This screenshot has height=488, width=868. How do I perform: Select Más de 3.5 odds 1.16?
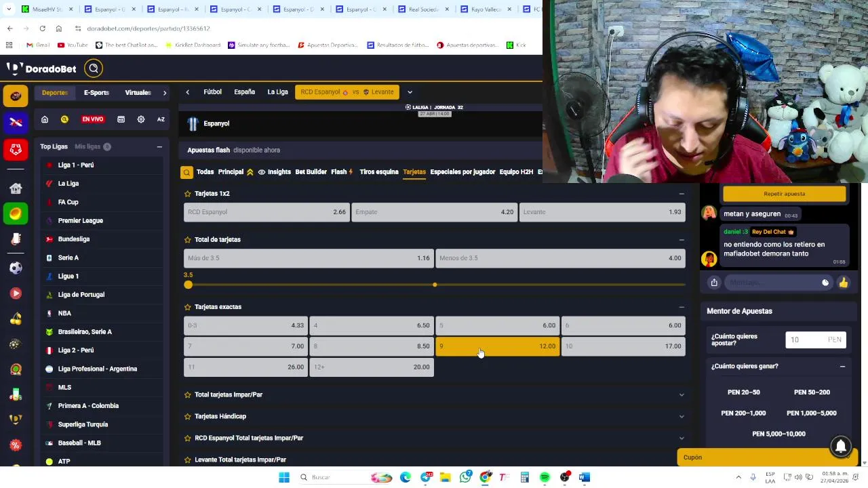click(309, 258)
